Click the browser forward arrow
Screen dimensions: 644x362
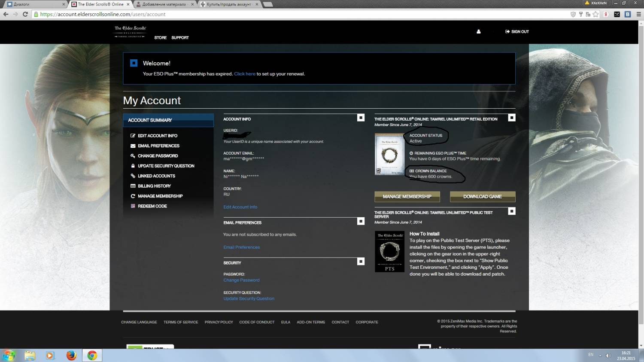[15, 14]
